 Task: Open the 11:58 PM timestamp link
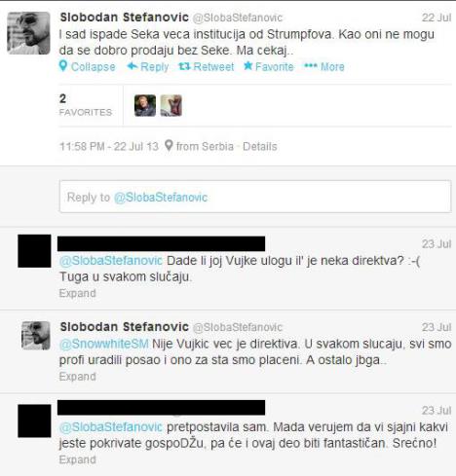click(109, 146)
